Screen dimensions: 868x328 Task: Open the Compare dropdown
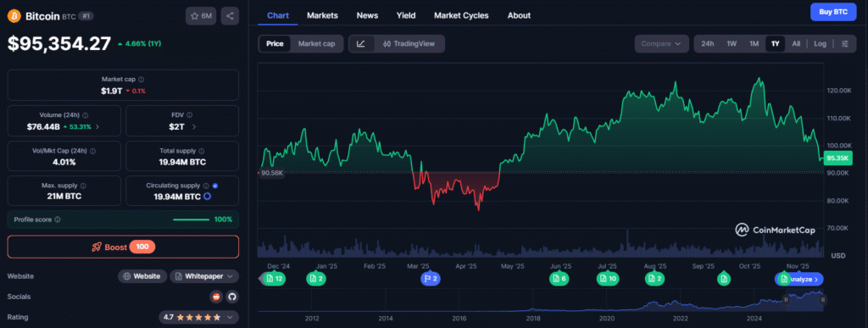(661, 44)
